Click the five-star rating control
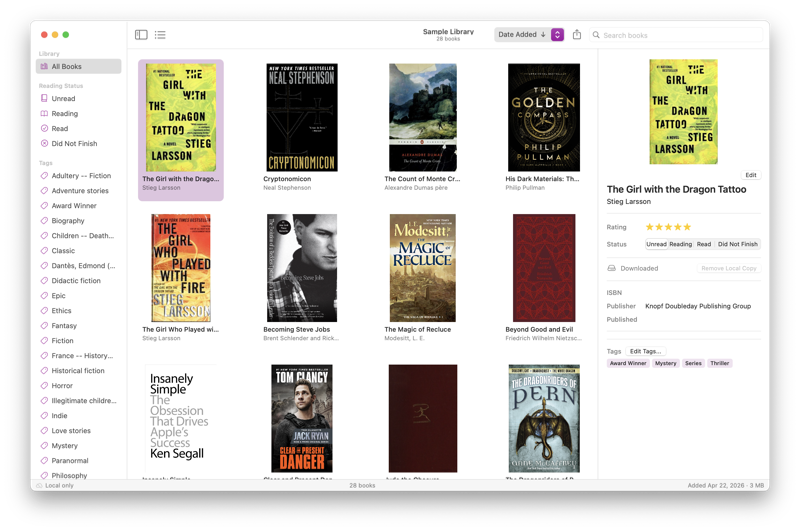The width and height of the screenshot is (800, 531). coord(668,227)
